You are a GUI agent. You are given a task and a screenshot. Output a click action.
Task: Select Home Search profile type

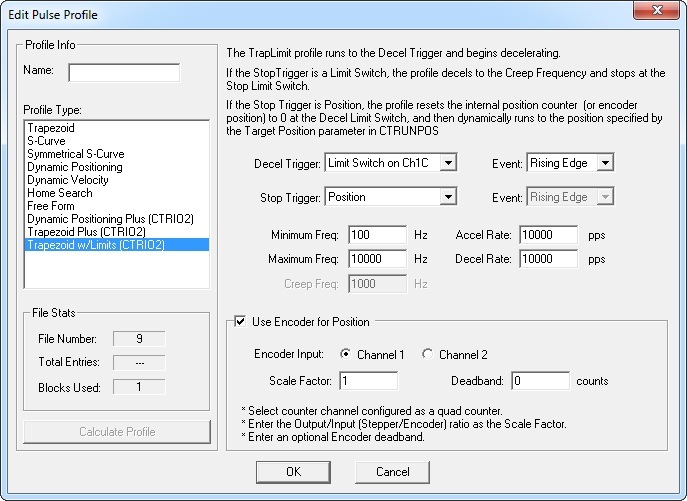tap(117, 193)
